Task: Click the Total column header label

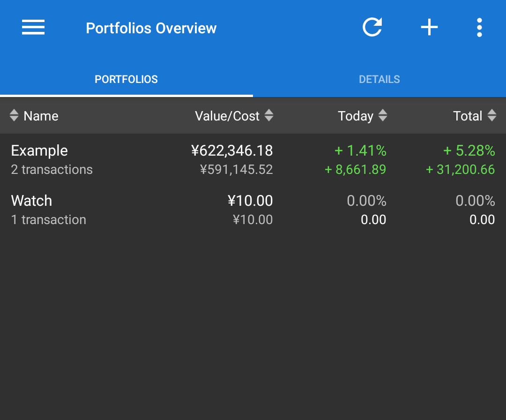Action: tap(468, 116)
